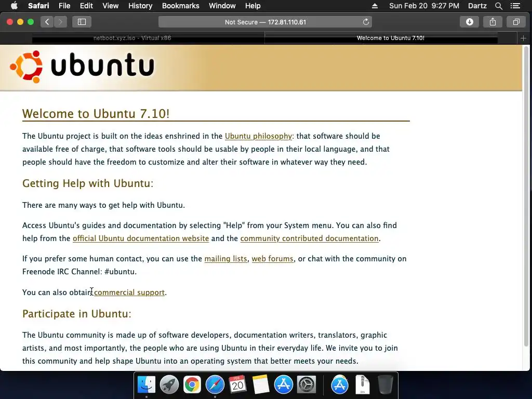
Task: Open the Help menu
Action: point(253,6)
